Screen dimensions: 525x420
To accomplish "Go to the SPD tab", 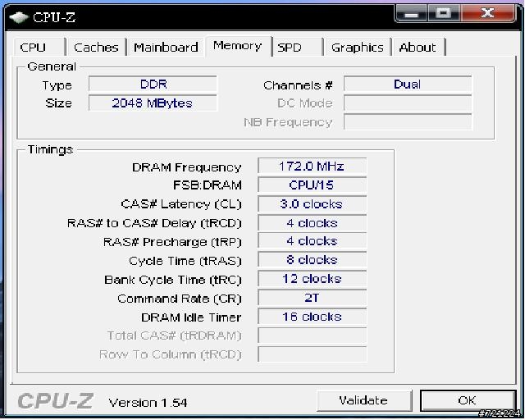I will pos(297,47).
